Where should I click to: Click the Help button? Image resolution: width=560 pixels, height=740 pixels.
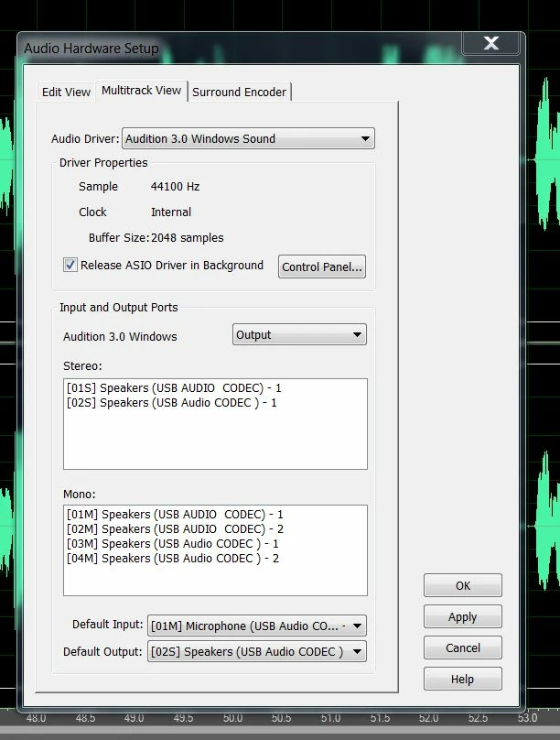[x=463, y=680]
